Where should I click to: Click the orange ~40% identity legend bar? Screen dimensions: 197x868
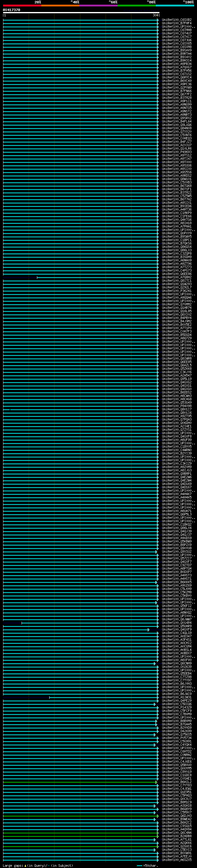coord(60,6)
